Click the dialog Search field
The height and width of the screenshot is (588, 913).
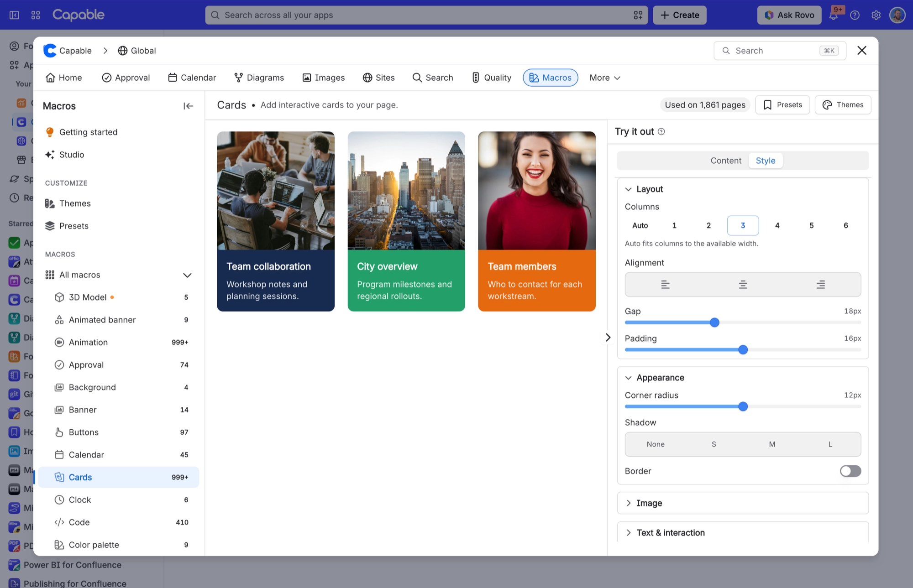coord(780,51)
